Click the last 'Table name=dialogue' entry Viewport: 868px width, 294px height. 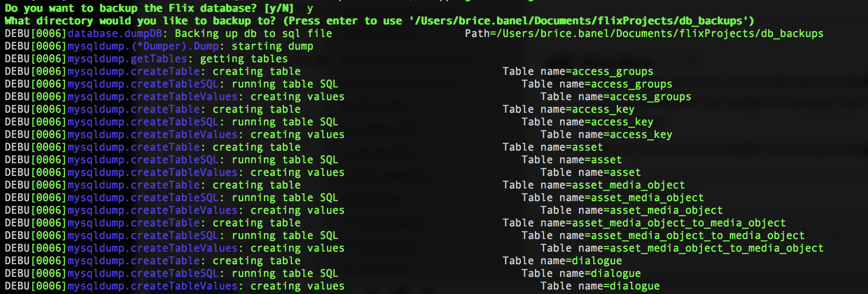600,286
